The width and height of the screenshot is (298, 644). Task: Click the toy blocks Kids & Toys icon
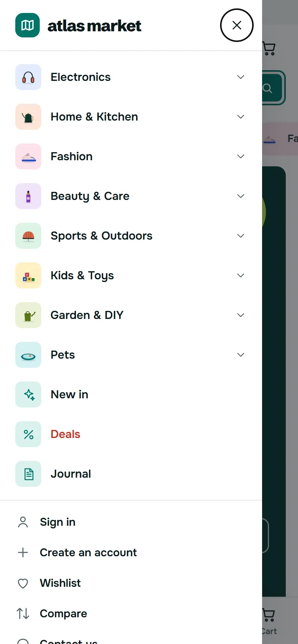[28, 275]
